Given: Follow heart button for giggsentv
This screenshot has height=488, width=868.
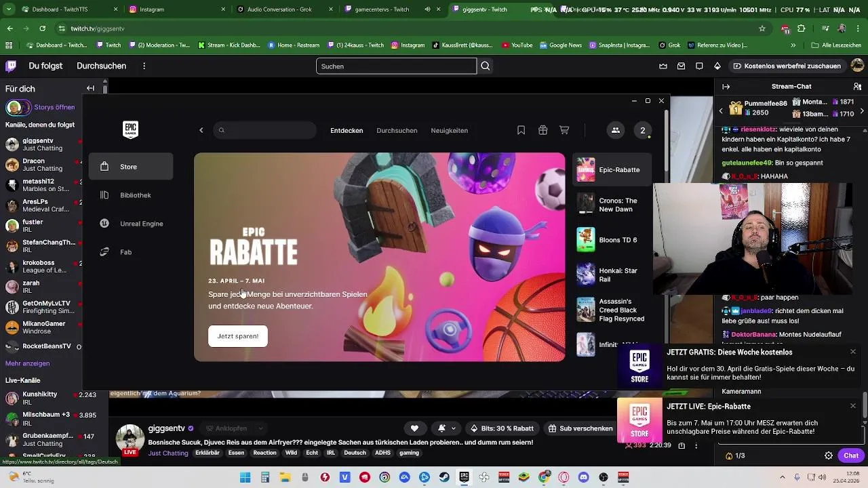Looking at the screenshot, I should pos(414,428).
